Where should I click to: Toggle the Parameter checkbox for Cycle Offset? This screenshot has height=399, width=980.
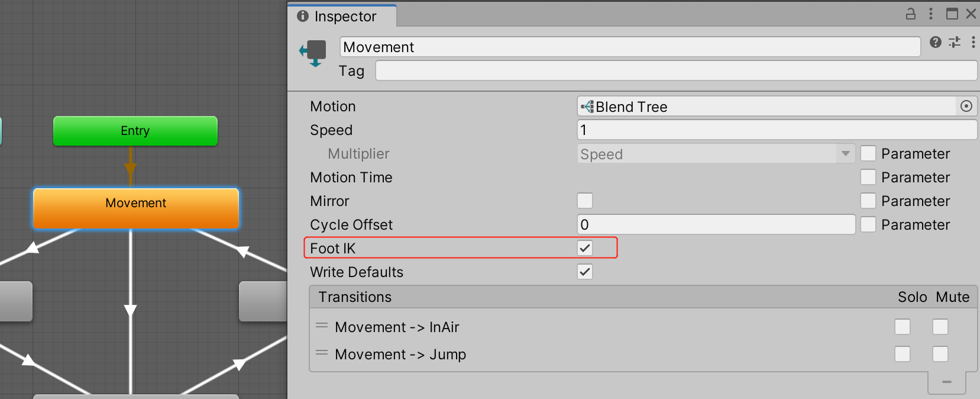(x=868, y=224)
